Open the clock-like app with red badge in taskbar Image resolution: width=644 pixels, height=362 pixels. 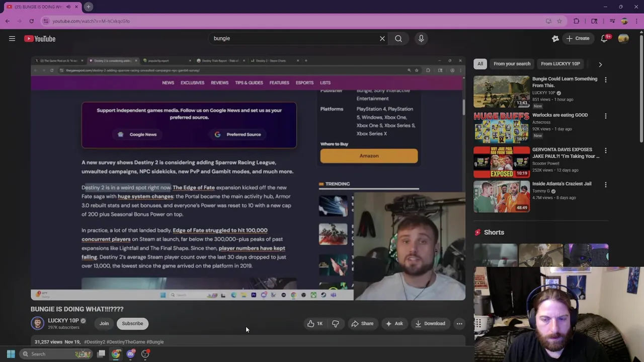tap(145, 354)
